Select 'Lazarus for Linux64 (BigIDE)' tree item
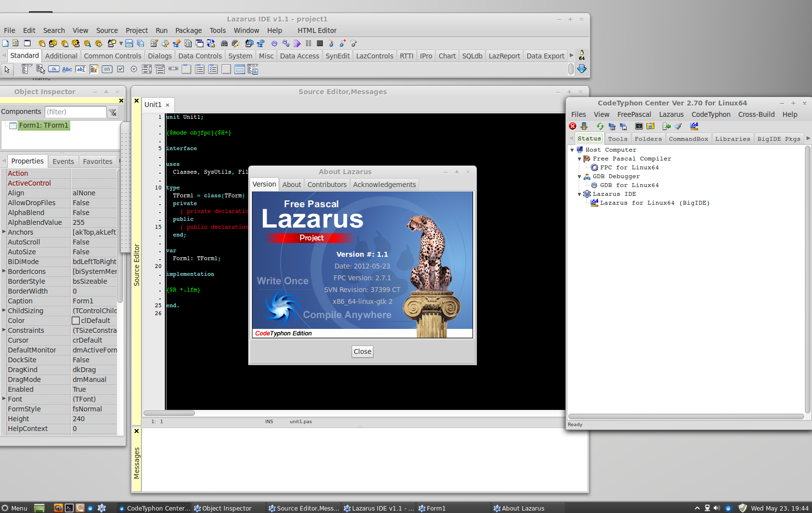This screenshot has width=812, height=513. tap(654, 203)
